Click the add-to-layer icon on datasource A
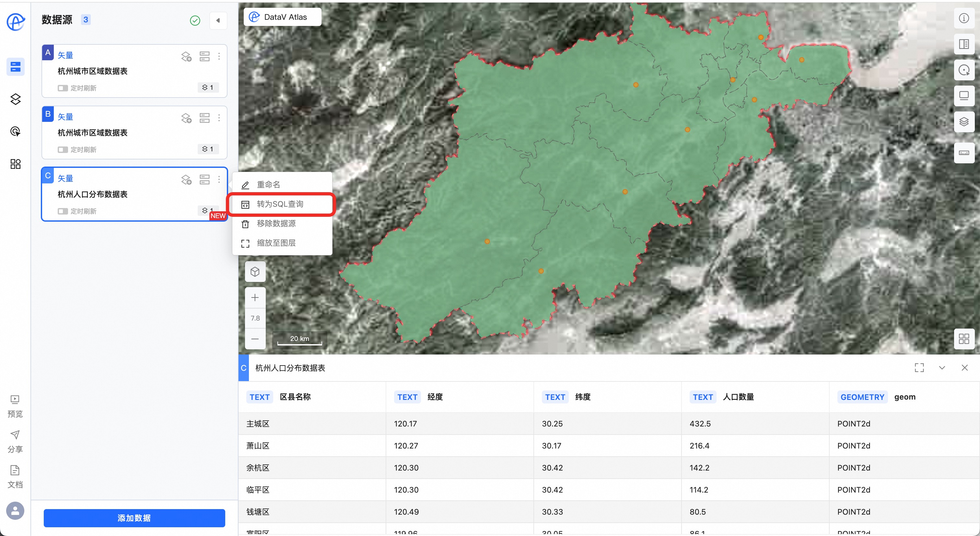The height and width of the screenshot is (536, 980). [186, 56]
